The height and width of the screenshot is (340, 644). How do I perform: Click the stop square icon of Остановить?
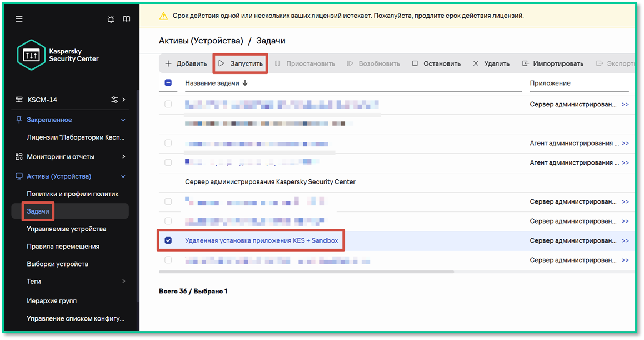coord(415,63)
